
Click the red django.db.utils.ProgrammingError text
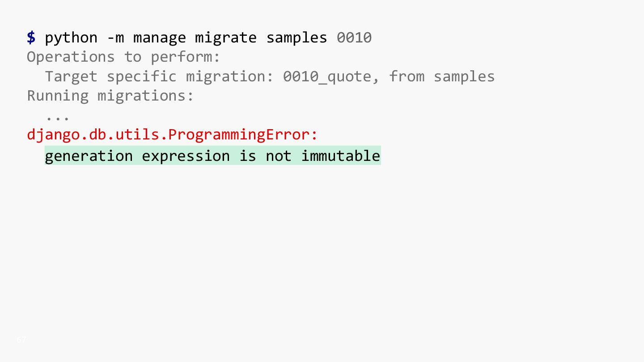[x=172, y=135]
